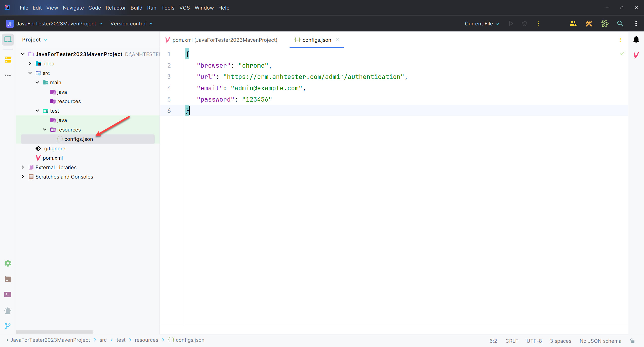Click the project panel horizontal scrollbar
Viewport: 644px width, 347px height.
click(55, 332)
